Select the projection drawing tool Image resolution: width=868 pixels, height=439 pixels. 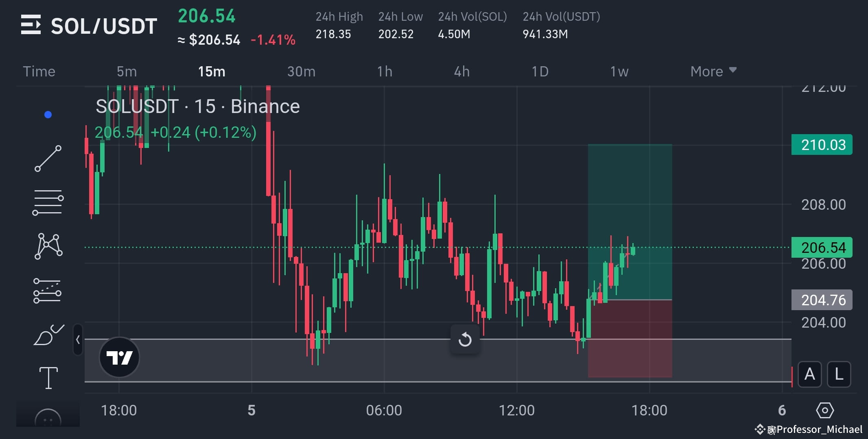click(x=48, y=291)
